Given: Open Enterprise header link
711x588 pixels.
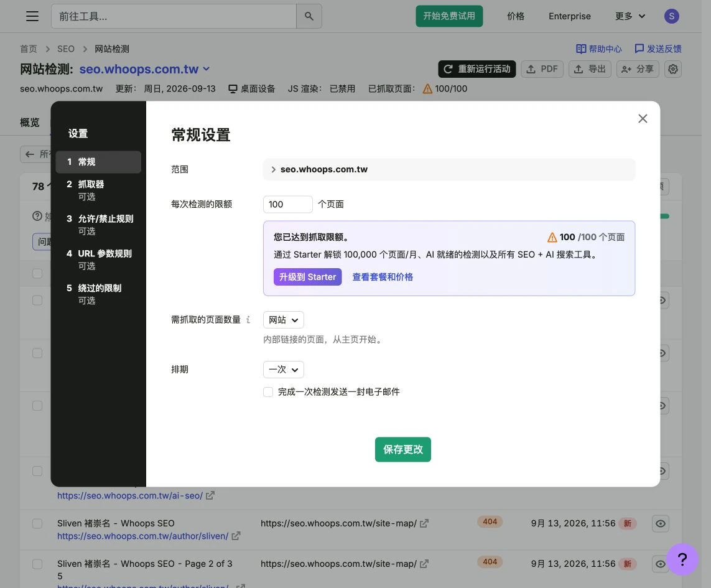Looking at the screenshot, I should pos(570,16).
